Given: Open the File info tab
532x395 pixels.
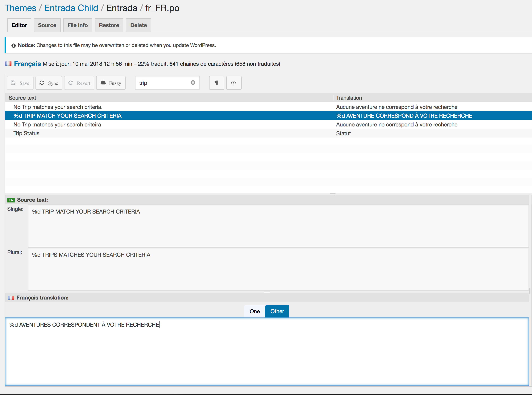Looking at the screenshot, I should 78,25.
